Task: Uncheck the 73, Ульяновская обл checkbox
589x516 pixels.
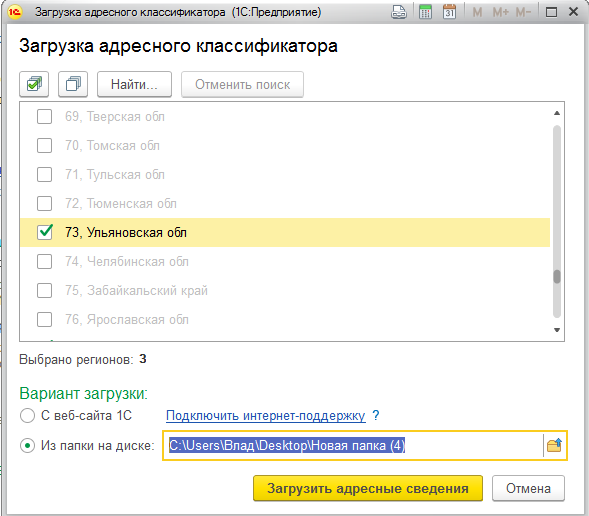Action: coord(45,232)
